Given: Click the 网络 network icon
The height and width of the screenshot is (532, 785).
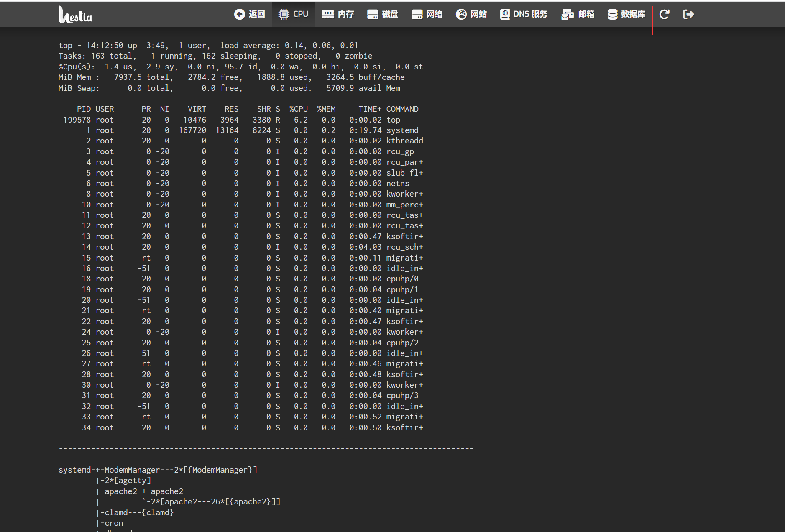Looking at the screenshot, I should (x=417, y=15).
